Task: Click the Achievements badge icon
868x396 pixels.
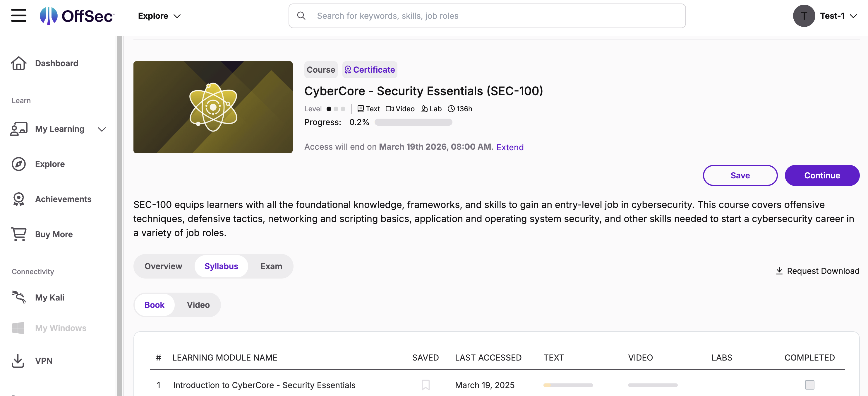Action: coord(18,199)
